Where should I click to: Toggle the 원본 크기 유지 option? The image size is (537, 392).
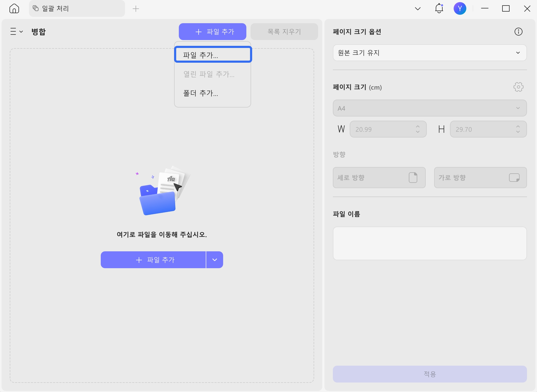[429, 53]
